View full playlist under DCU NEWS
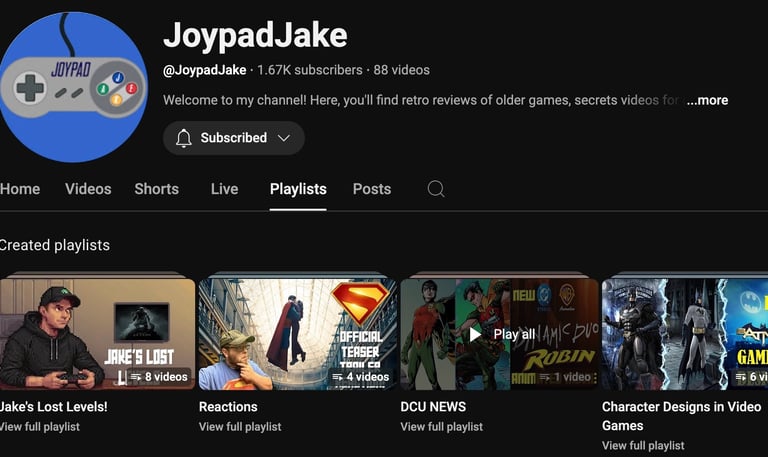The height and width of the screenshot is (457, 768). click(x=441, y=427)
